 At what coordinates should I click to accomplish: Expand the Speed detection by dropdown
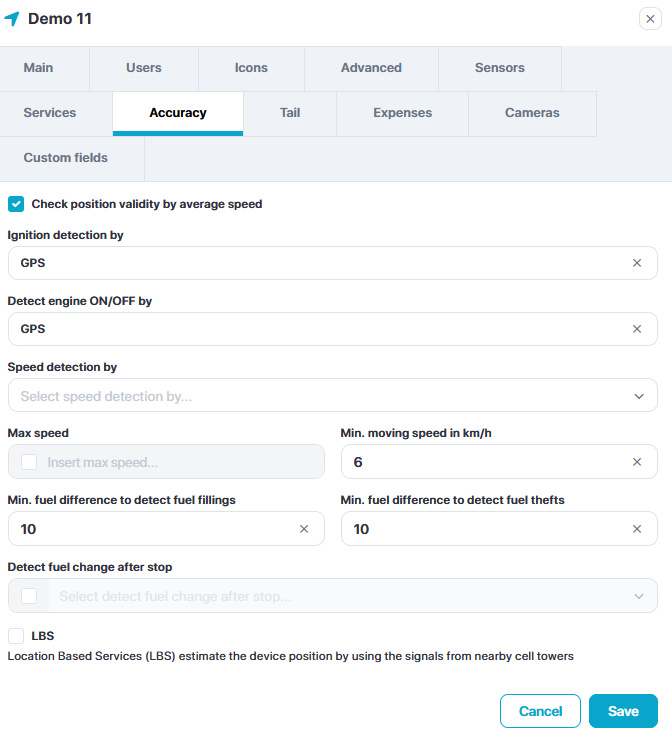tap(639, 396)
